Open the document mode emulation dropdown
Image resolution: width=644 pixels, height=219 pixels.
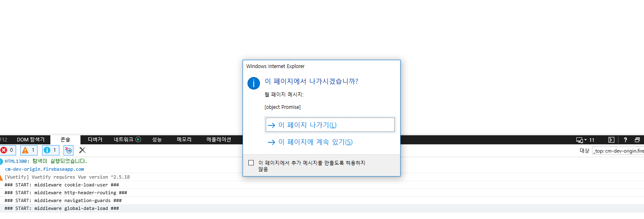click(585, 140)
